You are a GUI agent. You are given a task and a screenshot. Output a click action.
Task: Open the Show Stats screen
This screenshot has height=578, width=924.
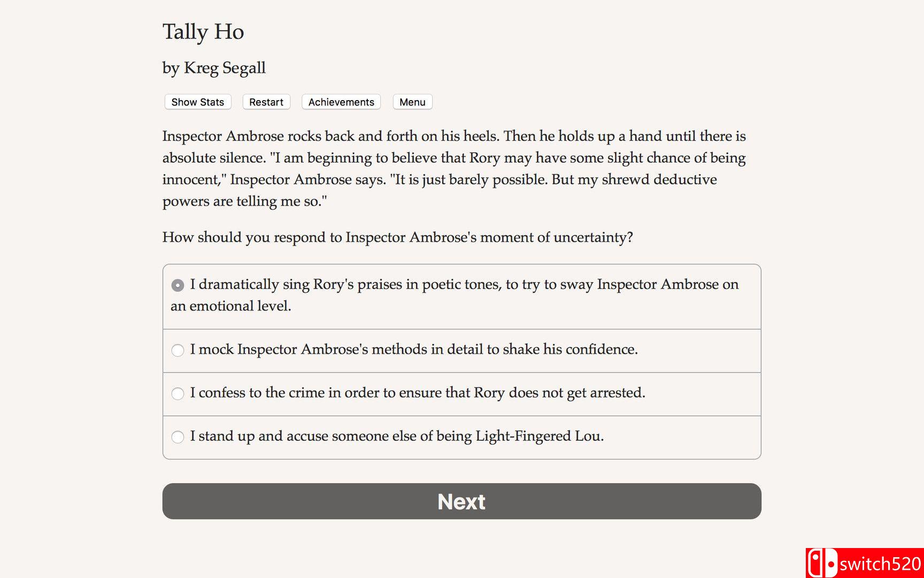click(x=198, y=102)
